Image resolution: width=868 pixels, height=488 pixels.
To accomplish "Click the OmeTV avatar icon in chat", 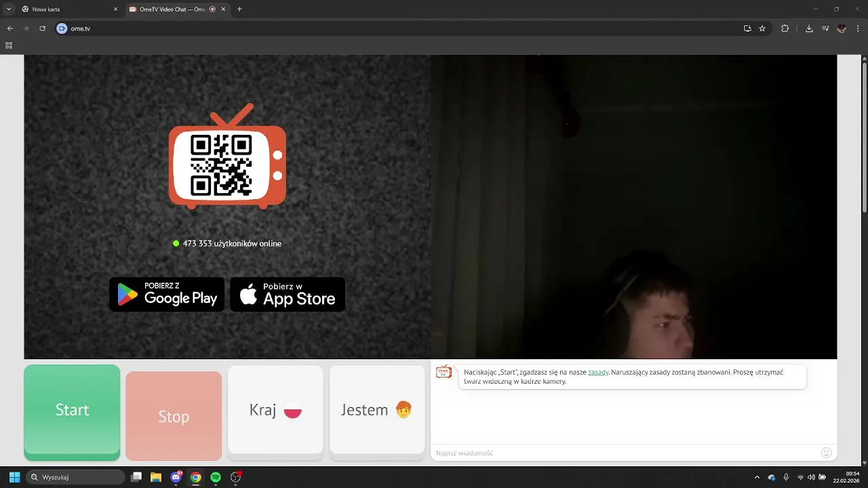I will 444,372.
